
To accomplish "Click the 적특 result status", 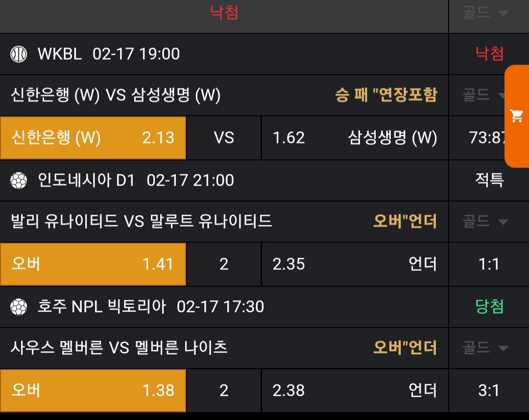I will coord(489,181).
